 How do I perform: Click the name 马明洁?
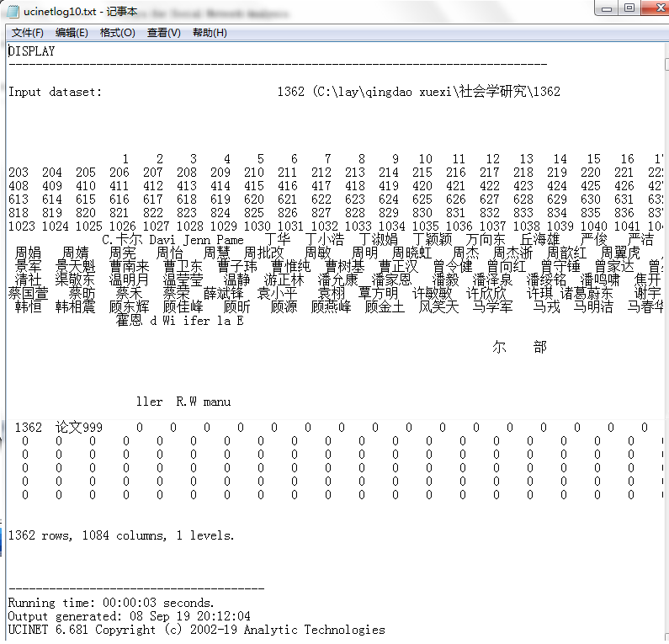(x=593, y=306)
